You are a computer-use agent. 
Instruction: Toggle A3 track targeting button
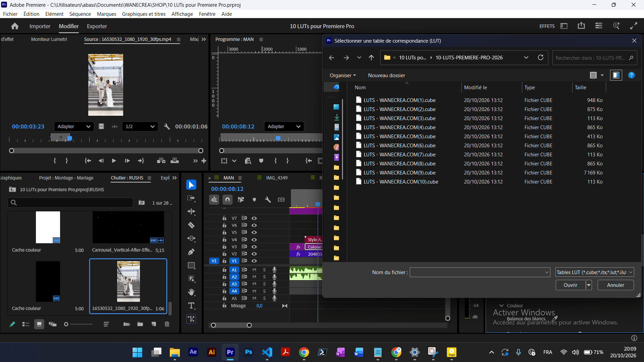234,284
